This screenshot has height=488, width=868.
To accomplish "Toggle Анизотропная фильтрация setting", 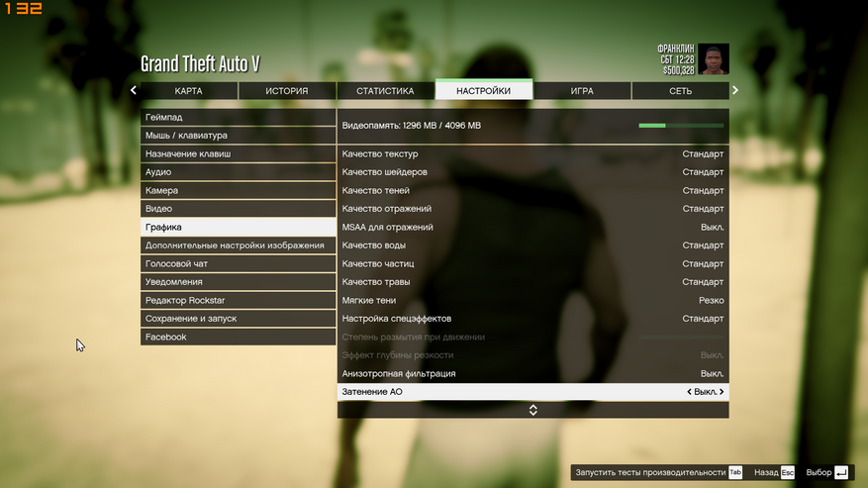I will 533,373.
